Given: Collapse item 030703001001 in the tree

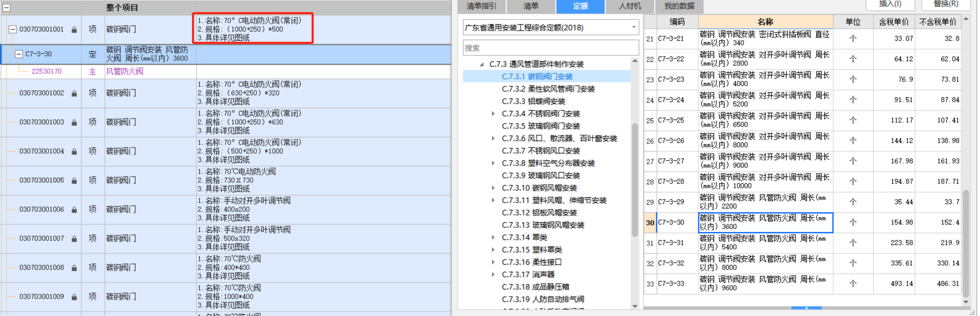Looking at the screenshot, I should 12,29.
